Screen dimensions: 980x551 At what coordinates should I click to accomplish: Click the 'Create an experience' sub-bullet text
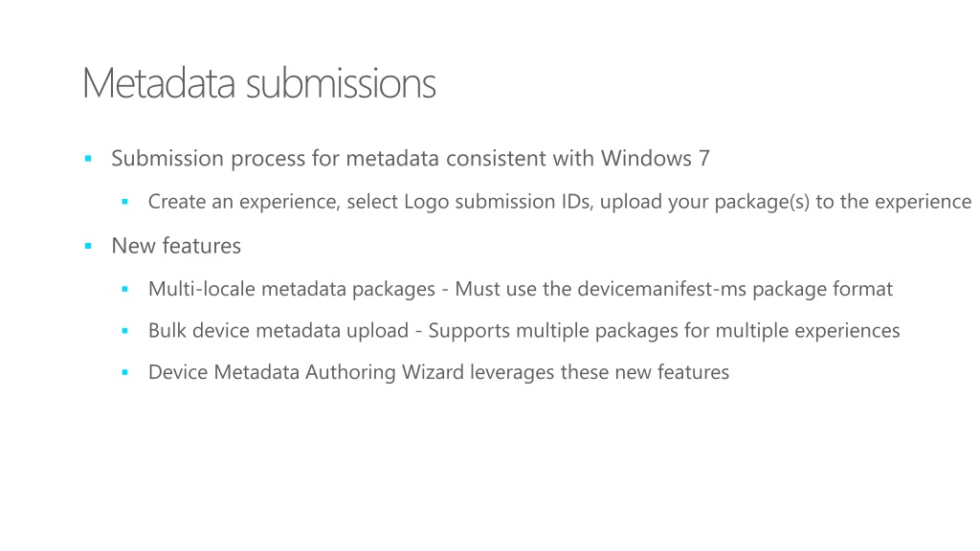click(559, 202)
